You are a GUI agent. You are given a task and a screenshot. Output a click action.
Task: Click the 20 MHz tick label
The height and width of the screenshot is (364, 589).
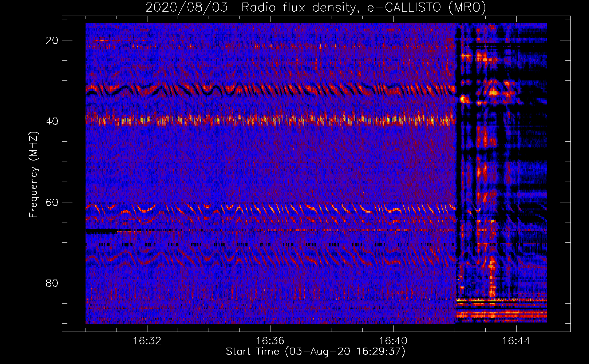coord(52,40)
